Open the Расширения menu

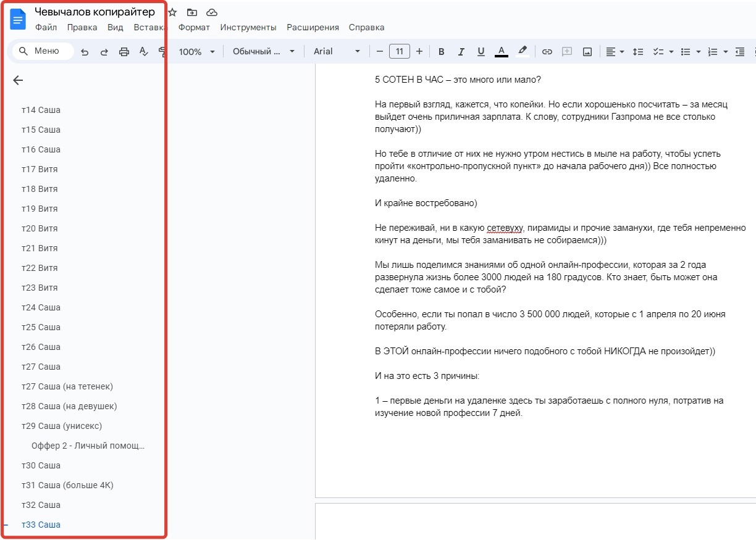click(x=313, y=27)
